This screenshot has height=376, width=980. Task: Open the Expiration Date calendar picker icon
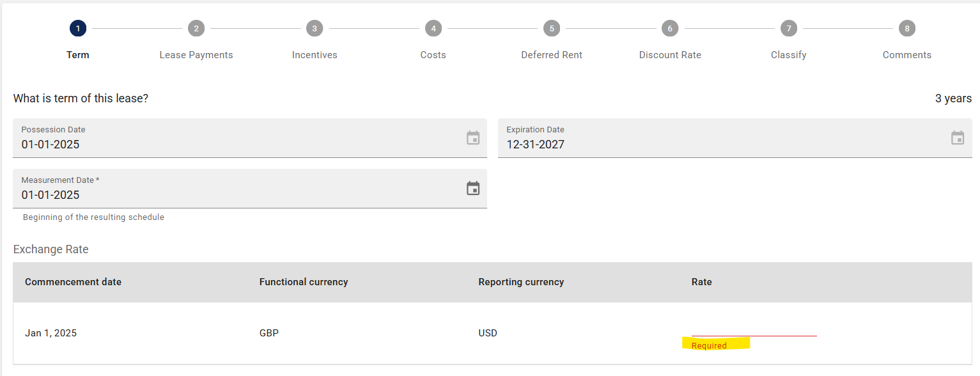click(x=958, y=137)
